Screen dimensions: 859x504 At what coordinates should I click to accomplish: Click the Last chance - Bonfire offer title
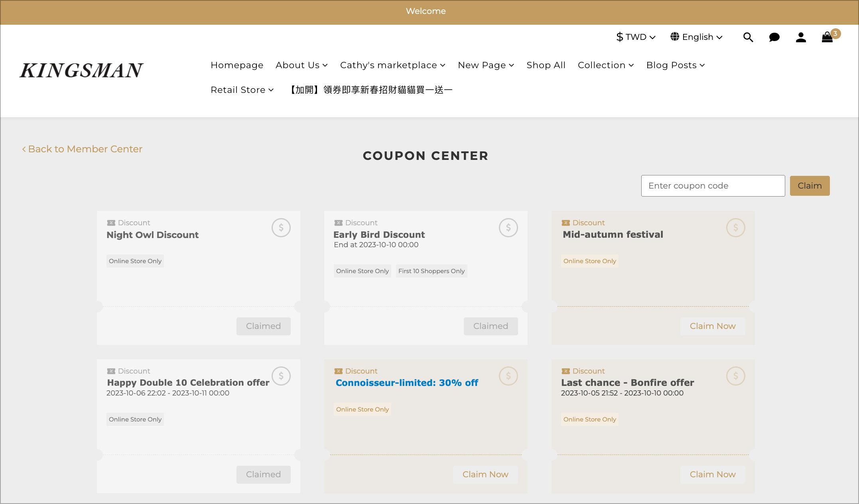(628, 383)
